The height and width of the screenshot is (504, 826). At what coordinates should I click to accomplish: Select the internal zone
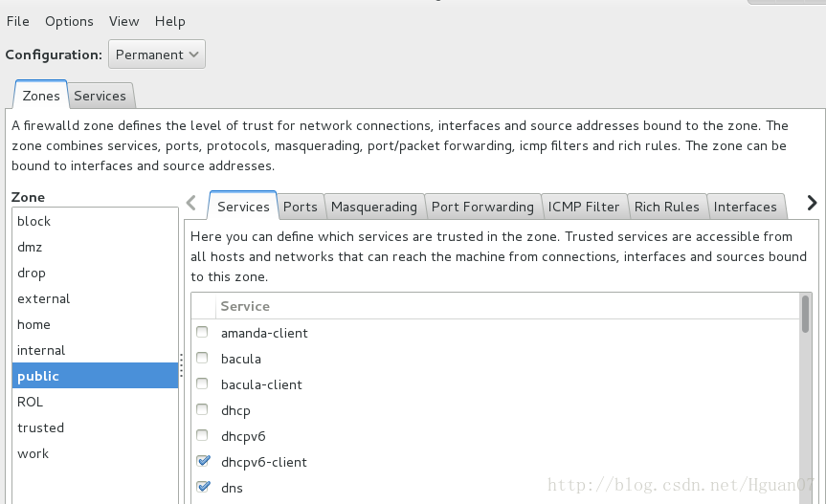(96, 350)
